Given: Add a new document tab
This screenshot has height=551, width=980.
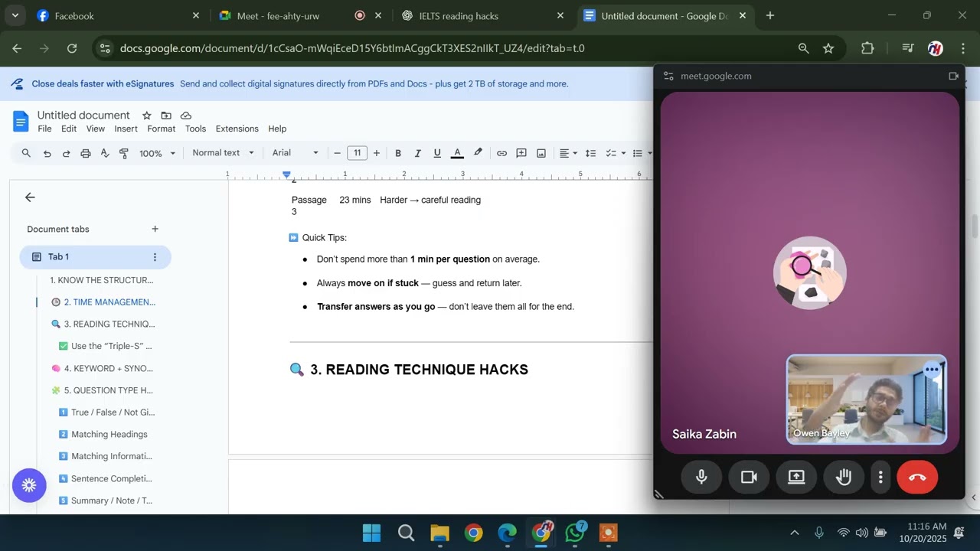Looking at the screenshot, I should pyautogui.click(x=155, y=229).
